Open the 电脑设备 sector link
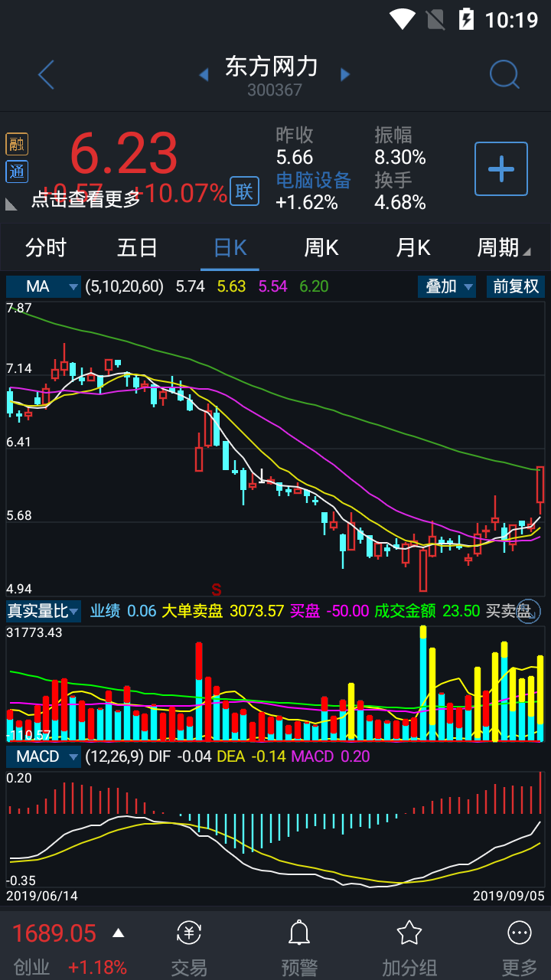 coord(313,180)
